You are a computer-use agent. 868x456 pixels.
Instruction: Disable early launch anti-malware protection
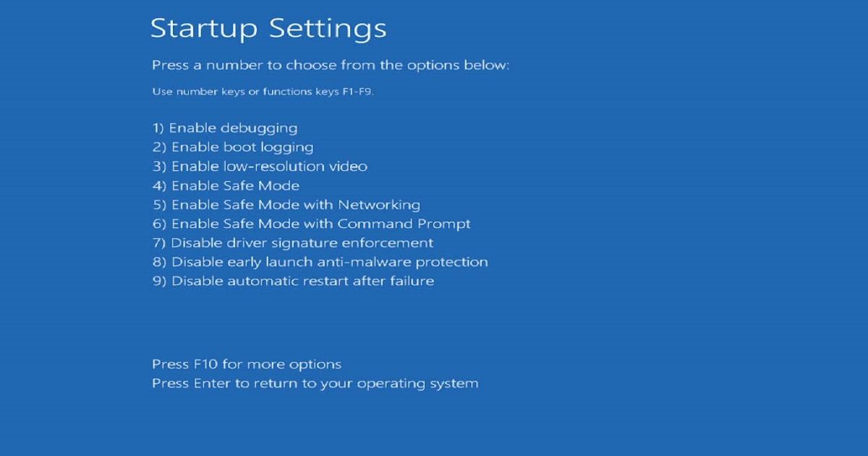point(320,261)
